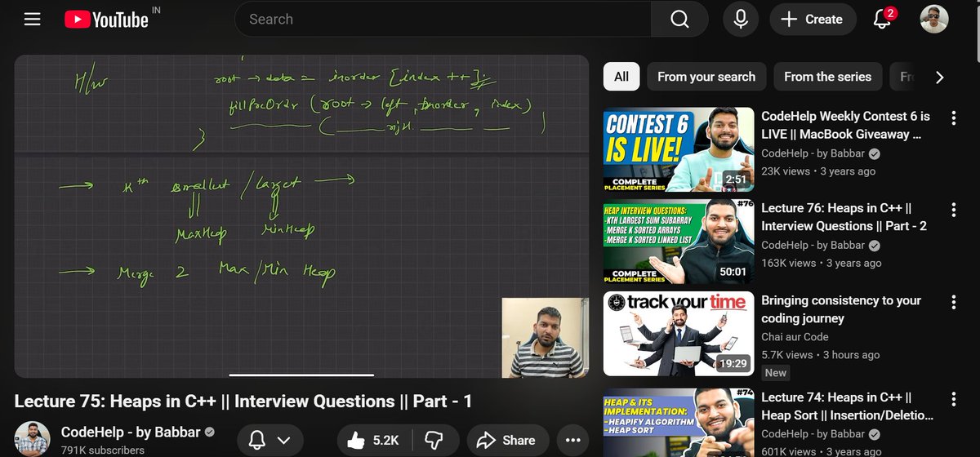The width and height of the screenshot is (980, 457).
Task: Click 163K views 3 years ago text
Action: pyautogui.click(x=822, y=263)
